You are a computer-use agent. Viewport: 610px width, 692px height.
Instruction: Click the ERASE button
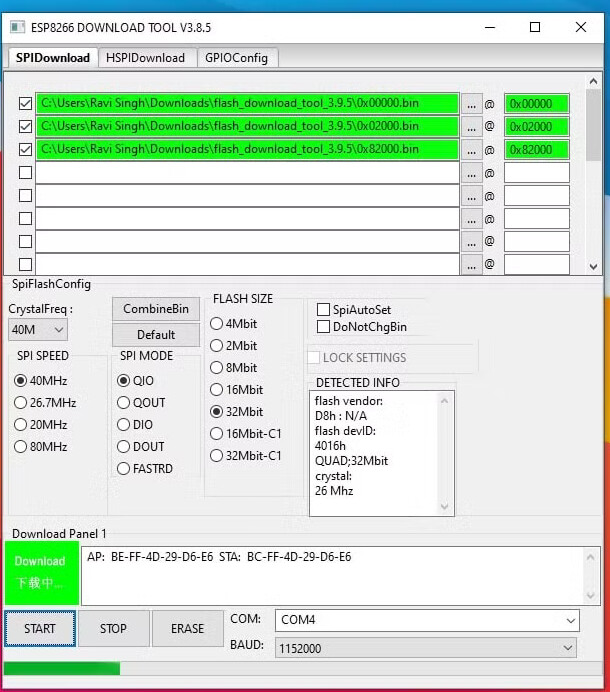pos(188,628)
